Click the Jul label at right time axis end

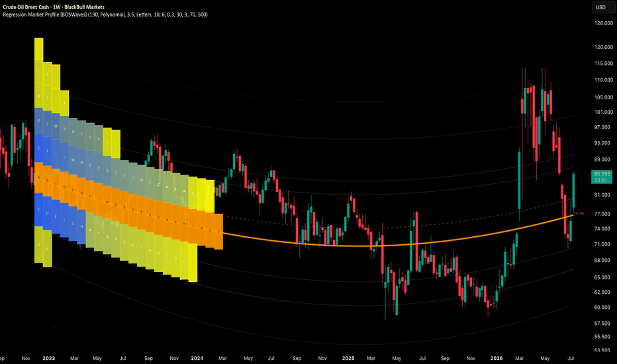click(x=571, y=358)
